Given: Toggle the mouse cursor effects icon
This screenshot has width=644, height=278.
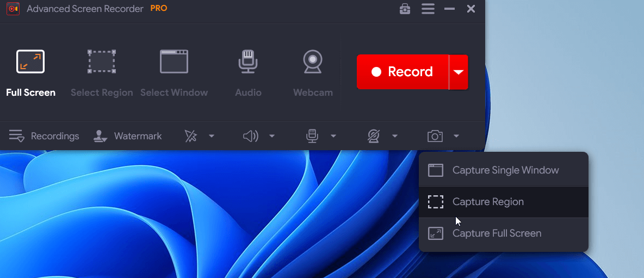Looking at the screenshot, I should coord(191,136).
